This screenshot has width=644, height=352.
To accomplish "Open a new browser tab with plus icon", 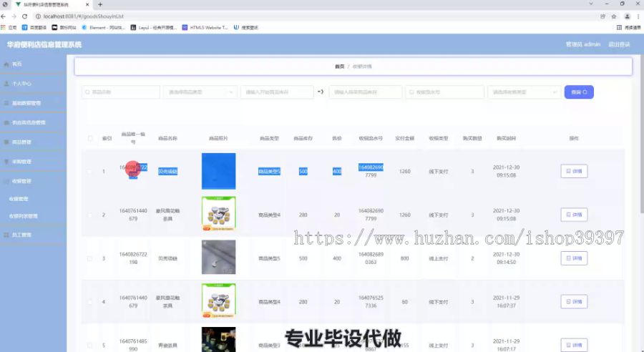I will (100, 4).
